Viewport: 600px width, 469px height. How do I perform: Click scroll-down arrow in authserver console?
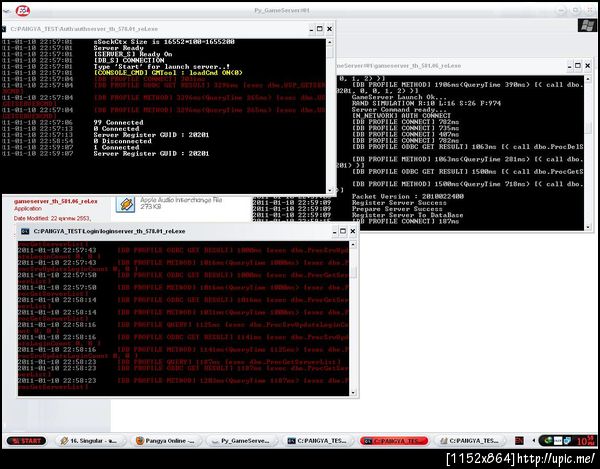pos(330,190)
